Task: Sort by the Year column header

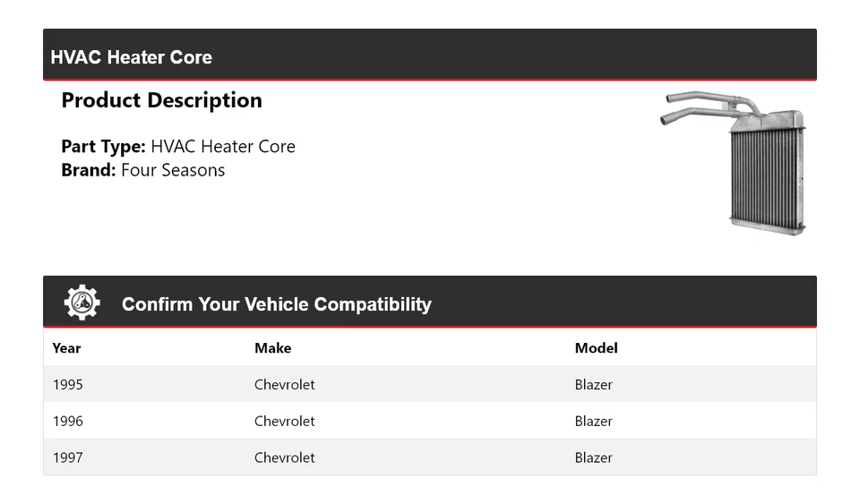Action: (66, 348)
